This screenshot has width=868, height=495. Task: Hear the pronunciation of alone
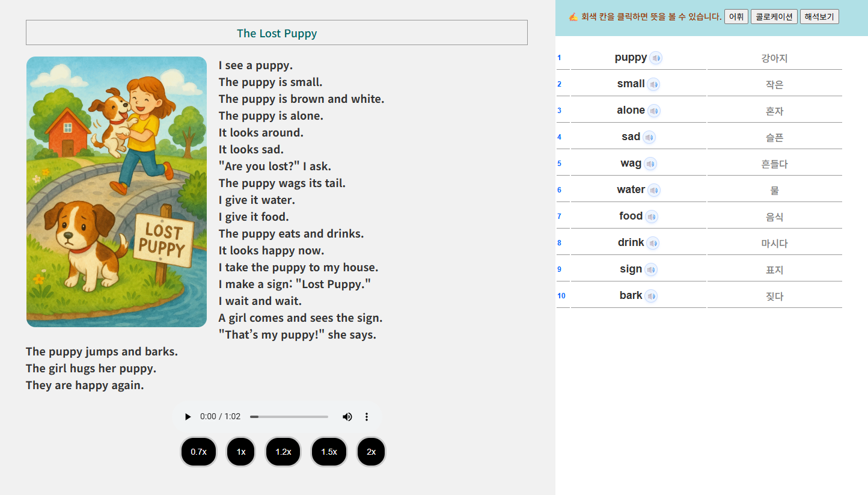[653, 111]
